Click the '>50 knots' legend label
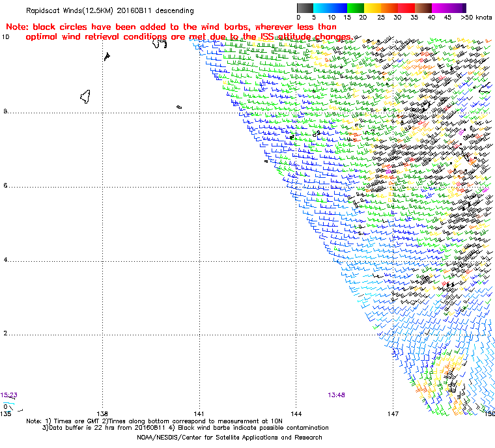The height and width of the screenshot is (448, 495). [x=476, y=18]
